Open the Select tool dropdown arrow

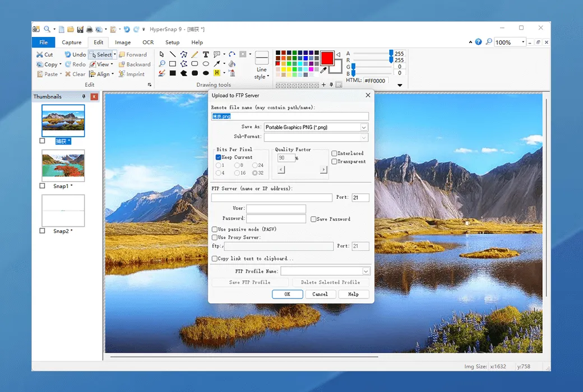[x=114, y=54]
